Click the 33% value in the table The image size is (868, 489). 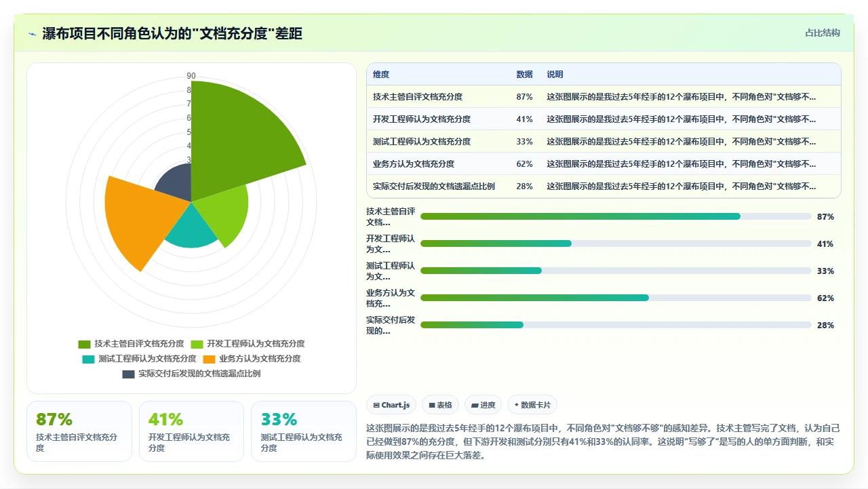[x=524, y=142]
